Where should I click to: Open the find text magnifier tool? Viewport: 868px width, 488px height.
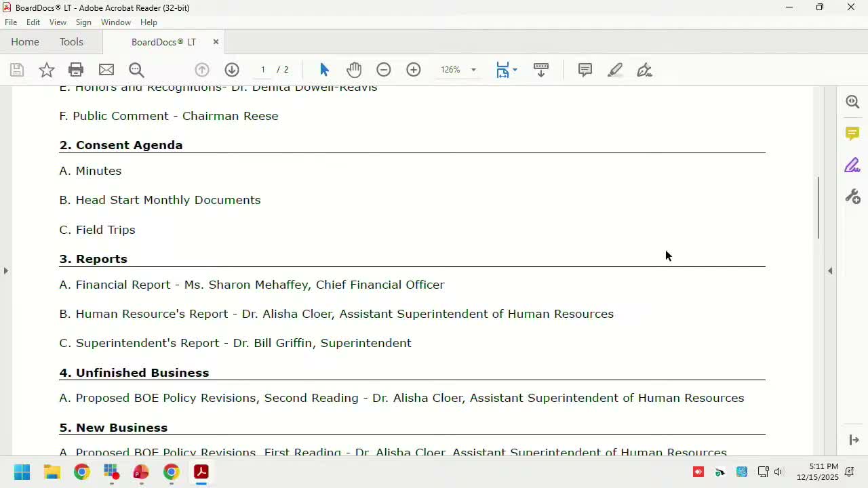pyautogui.click(x=136, y=70)
